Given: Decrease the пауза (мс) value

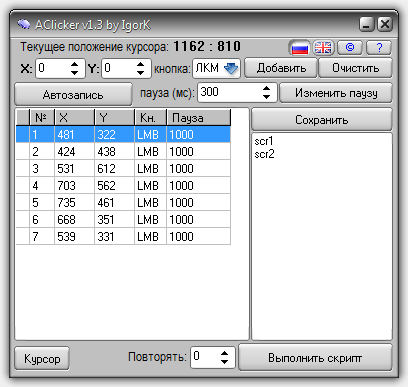Looking at the screenshot, I should click(266, 96).
